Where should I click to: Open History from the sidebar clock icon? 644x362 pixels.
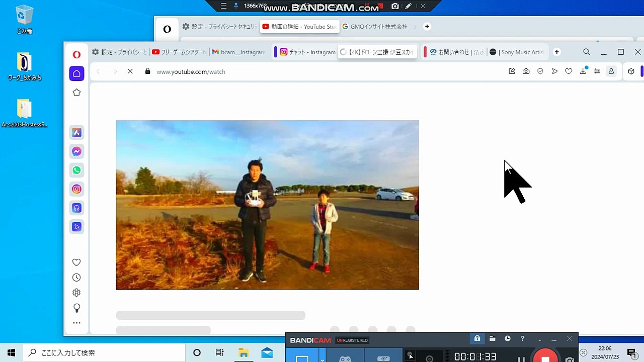76,278
